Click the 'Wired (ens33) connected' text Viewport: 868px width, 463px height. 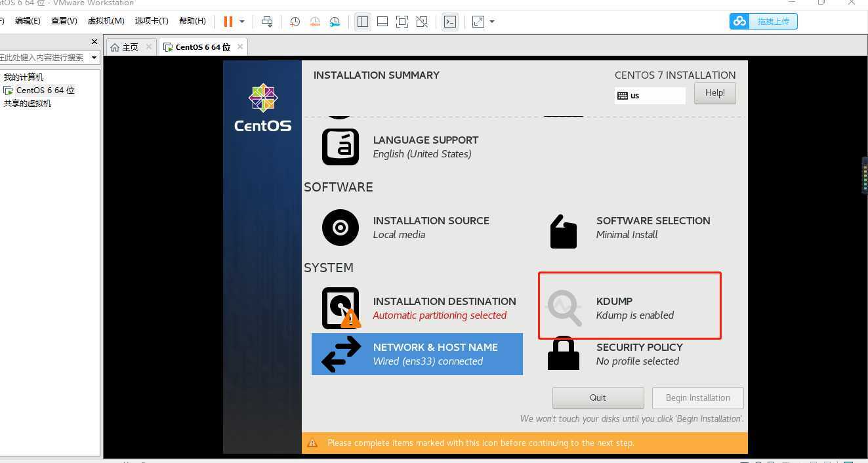[x=428, y=361]
